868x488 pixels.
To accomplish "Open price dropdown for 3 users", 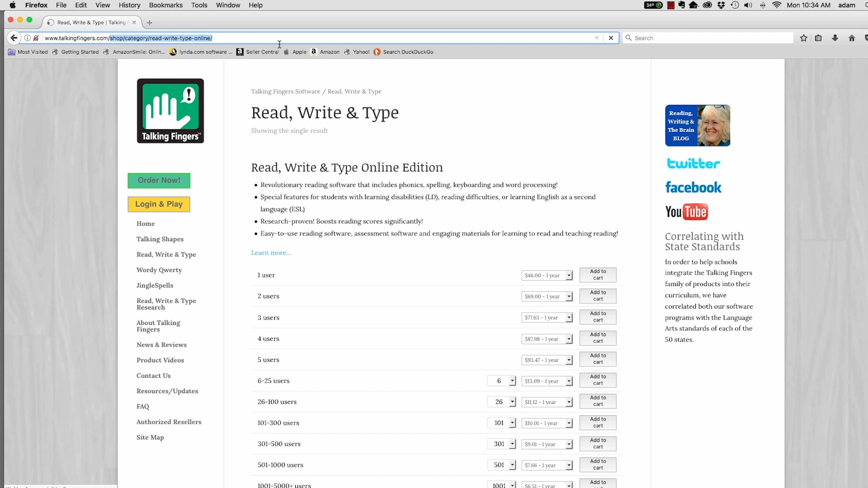I will (547, 317).
